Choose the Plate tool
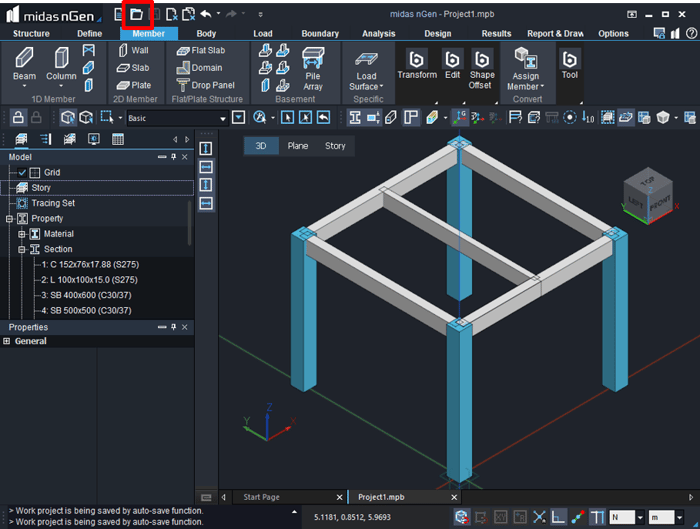This screenshot has height=529, width=700. pyautogui.click(x=134, y=85)
